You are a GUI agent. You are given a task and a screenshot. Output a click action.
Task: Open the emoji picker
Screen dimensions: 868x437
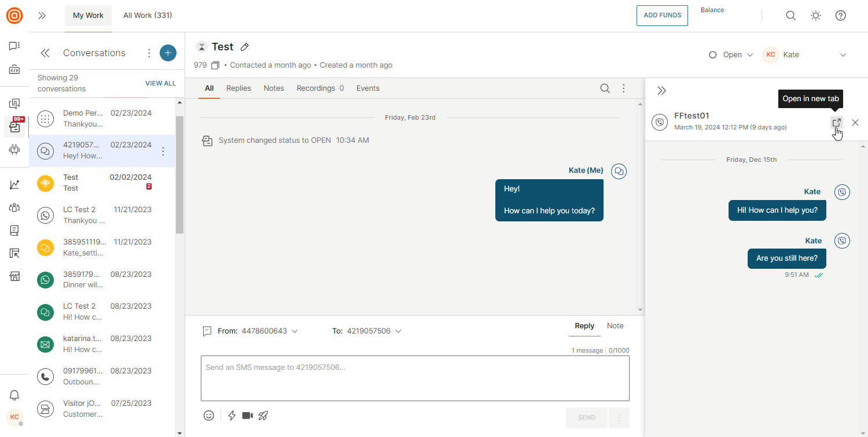[209, 416]
